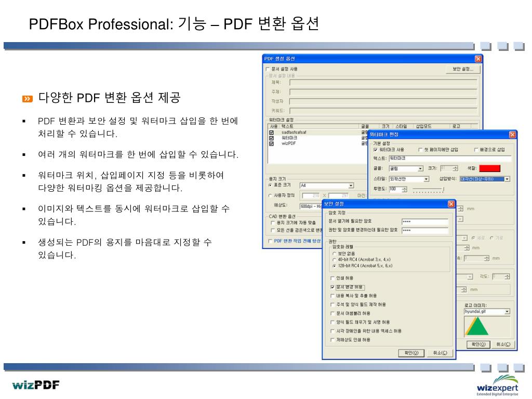Viewport: 532px width, 399px height.
Task: Toggle the blue PDF 변환 작업 전에 항상 checkbox
Action: [270, 241]
